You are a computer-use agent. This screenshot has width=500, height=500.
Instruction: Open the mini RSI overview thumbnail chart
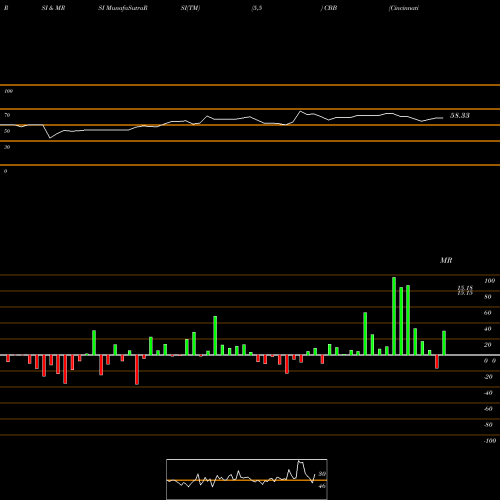tap(247, 479)
